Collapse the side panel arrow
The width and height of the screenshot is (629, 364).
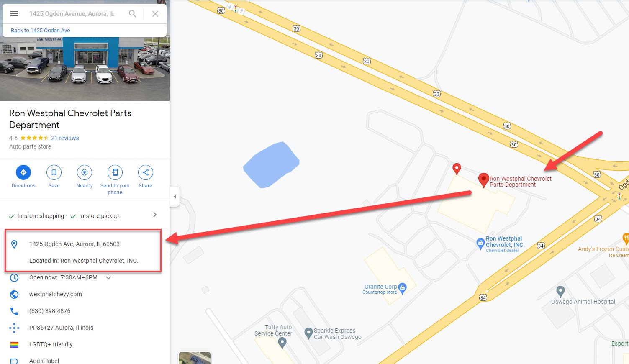pyautogui.click(x=175, y=197)
